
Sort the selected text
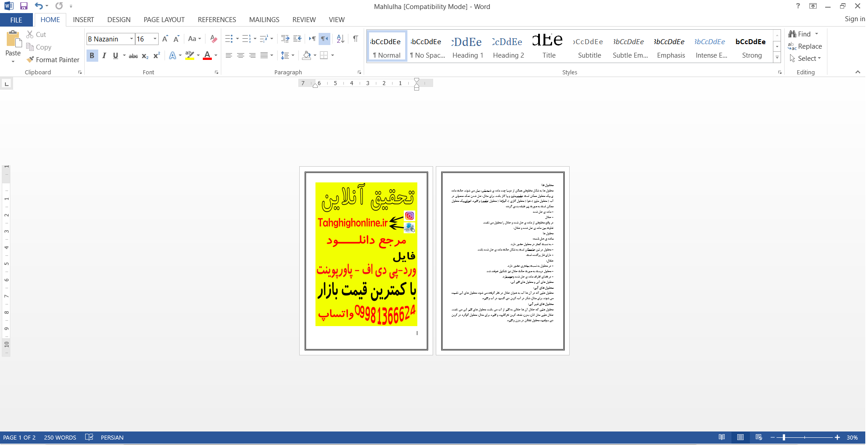coord(341,39)
